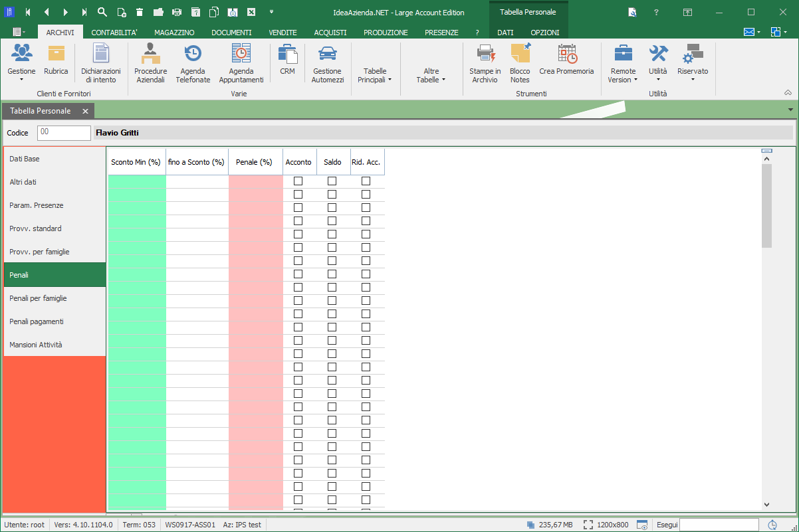
Task: Enable Acconto checkbox in the second row
Action: [x=298, y=194]
